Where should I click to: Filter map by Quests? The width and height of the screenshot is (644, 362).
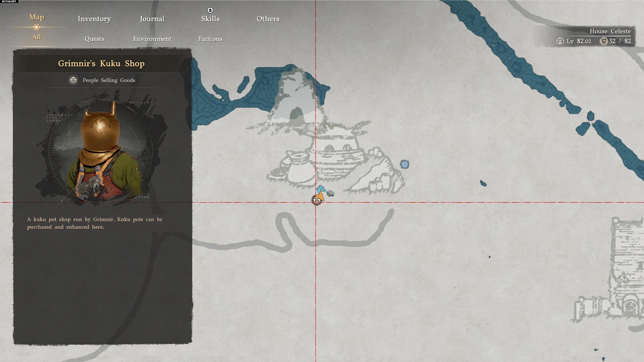(94, 39)
